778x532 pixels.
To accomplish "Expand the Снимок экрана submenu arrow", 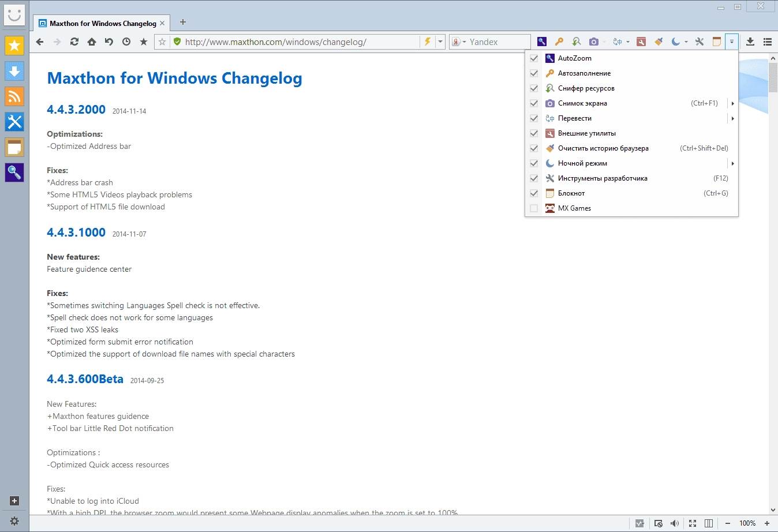I will 732,103.
